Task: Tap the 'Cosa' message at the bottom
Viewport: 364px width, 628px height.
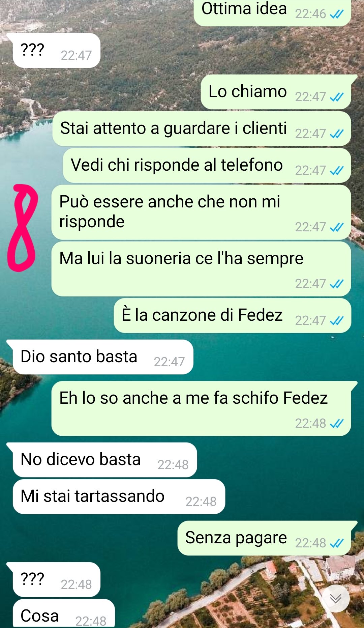Action: coord(64,614)
